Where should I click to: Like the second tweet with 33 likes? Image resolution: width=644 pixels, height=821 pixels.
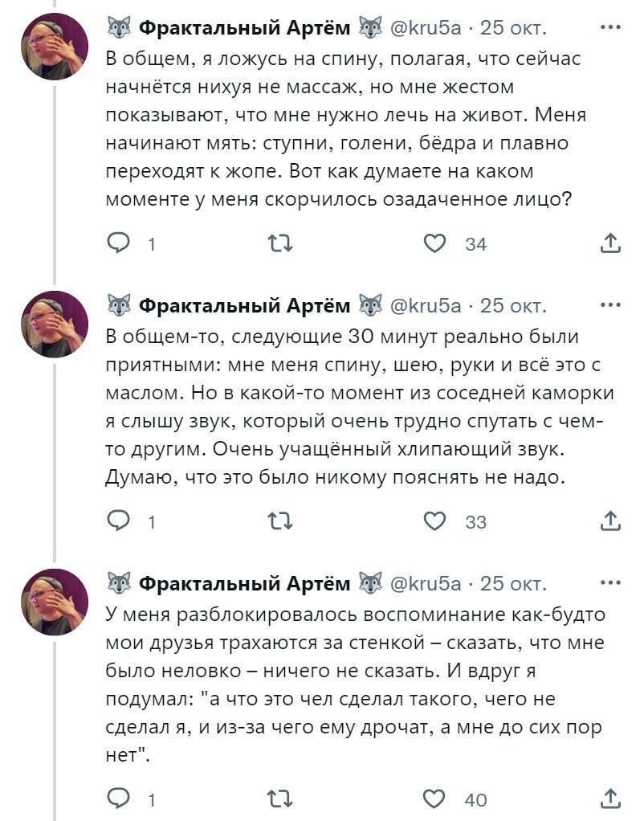(x=434, y=521)
